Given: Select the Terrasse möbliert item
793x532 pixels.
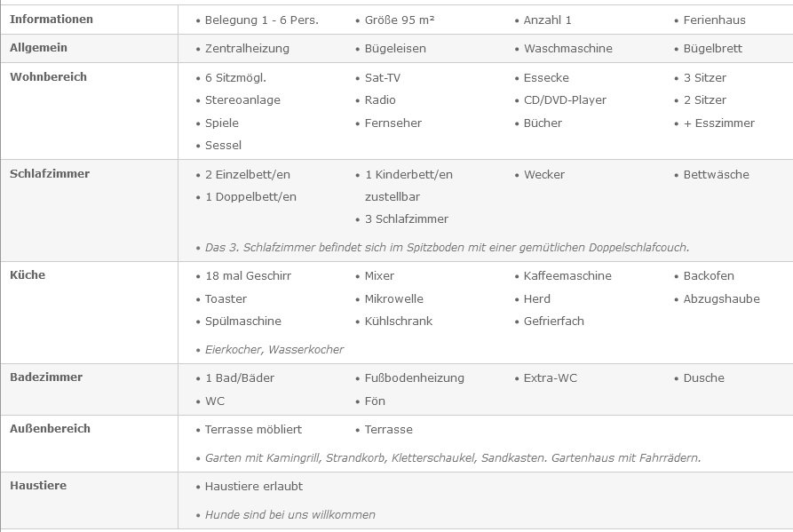Looking at the screenshot, I should pyautogui.click(x=253, y=430).
